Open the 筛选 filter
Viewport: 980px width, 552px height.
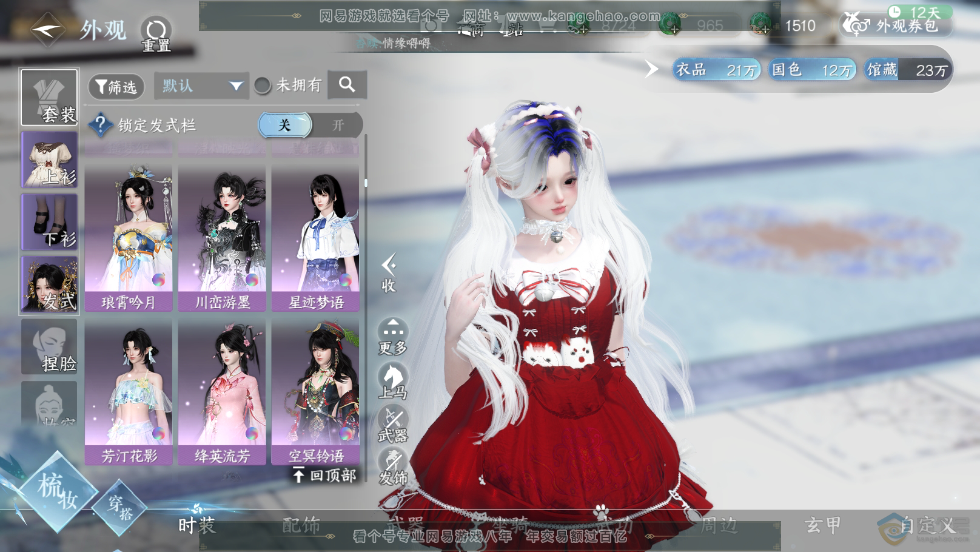[116, 87]
